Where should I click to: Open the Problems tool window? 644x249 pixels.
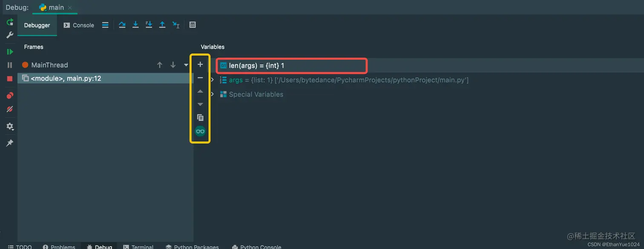point(59,246)
